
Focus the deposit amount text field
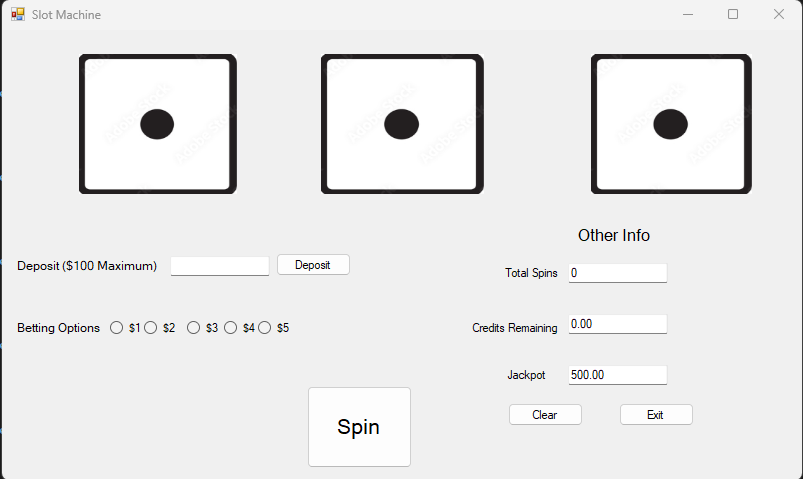pos(220,266)
